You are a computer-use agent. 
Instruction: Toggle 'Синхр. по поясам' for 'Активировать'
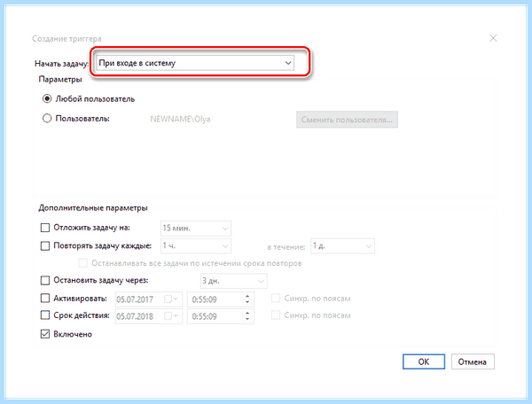pyautogui.click(x=276, y=299)
